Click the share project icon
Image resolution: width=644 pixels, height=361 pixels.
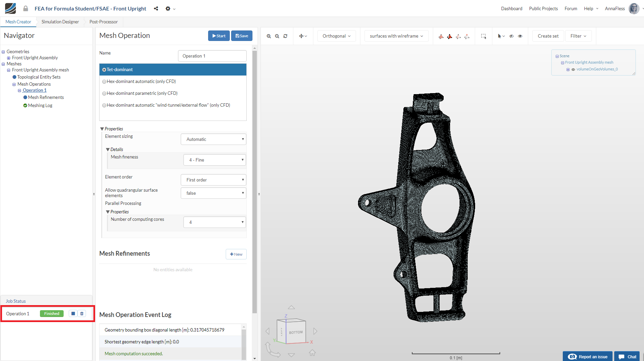coord(156,8)
